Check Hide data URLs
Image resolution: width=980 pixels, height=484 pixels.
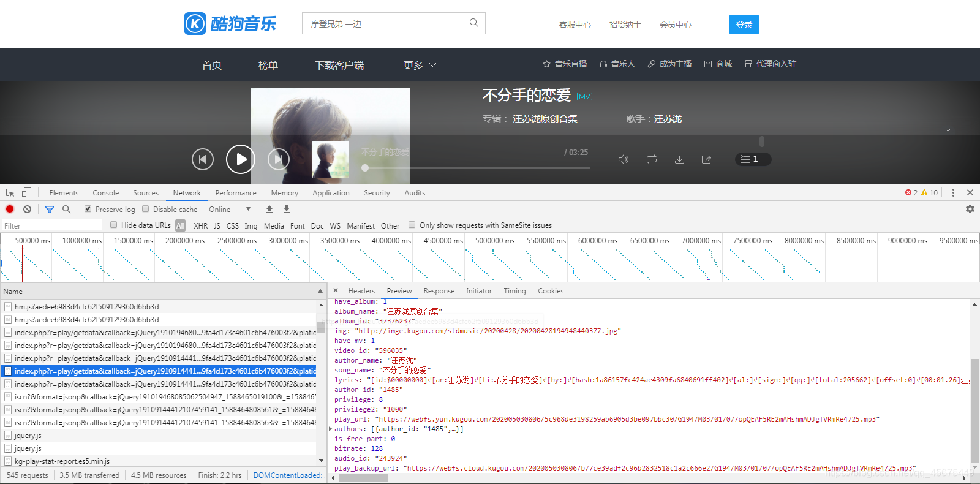coord(114,225)
